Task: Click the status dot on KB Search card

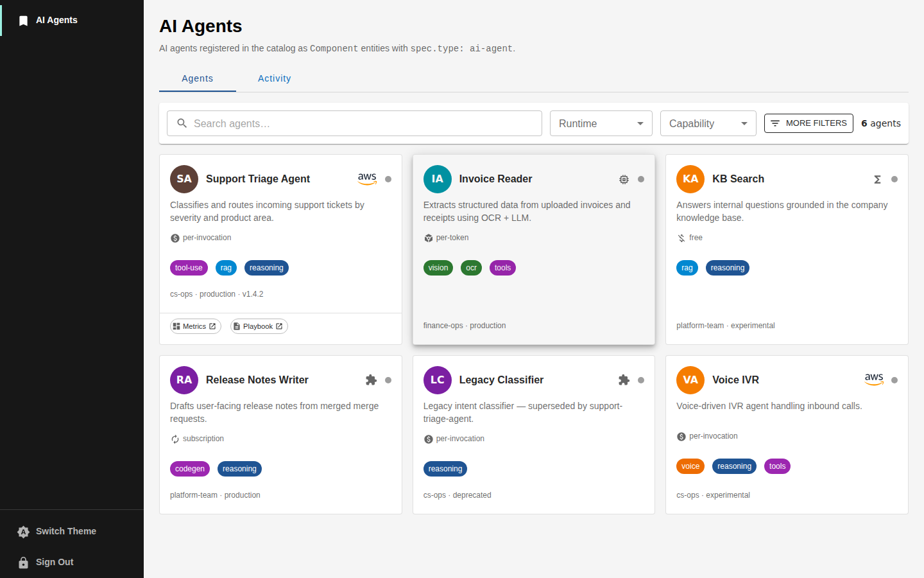Action: pyautogui.click(x=894, y=179)
